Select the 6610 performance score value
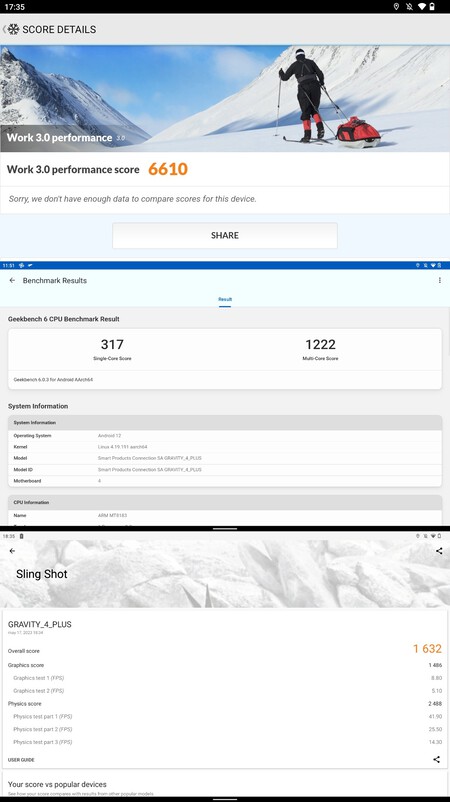The height and width of the screenshot is (802, 450). tap(168, 169)
